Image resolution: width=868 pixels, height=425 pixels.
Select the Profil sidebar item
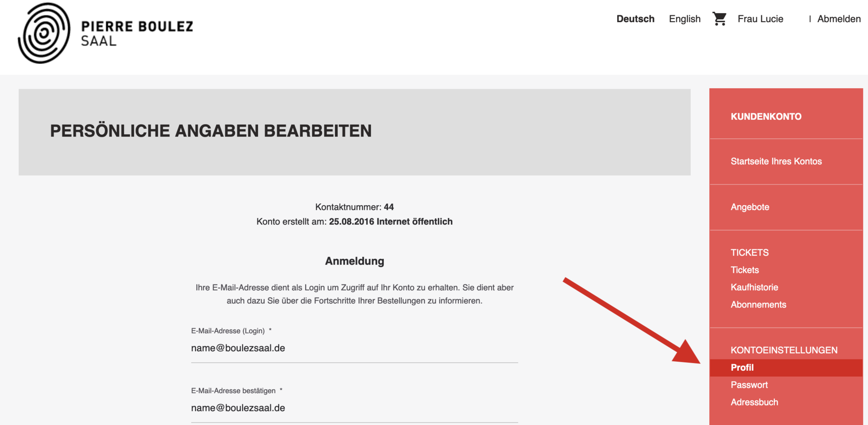[x=786, y=368]
